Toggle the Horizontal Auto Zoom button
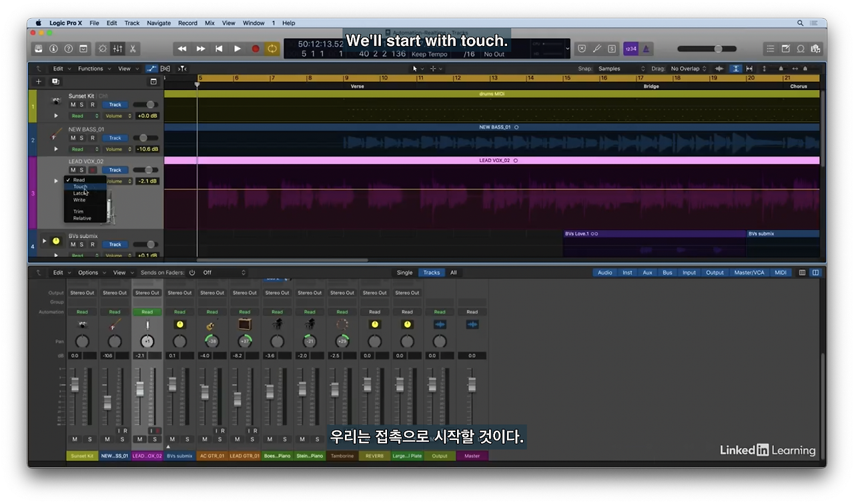 [x=750, y=69]
